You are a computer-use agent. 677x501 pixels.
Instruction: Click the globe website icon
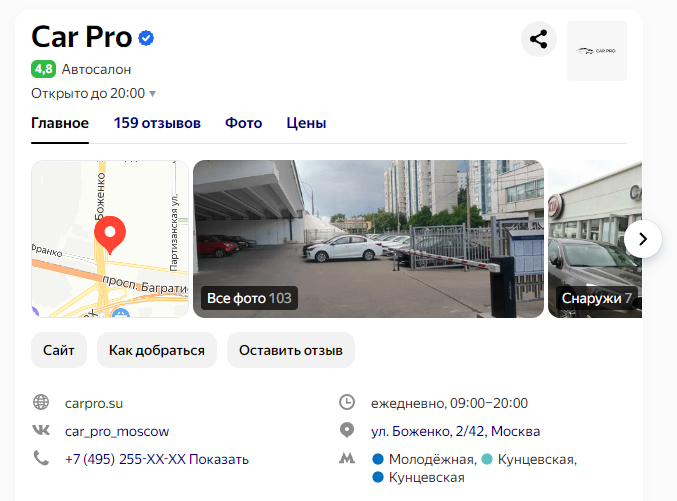41,403
